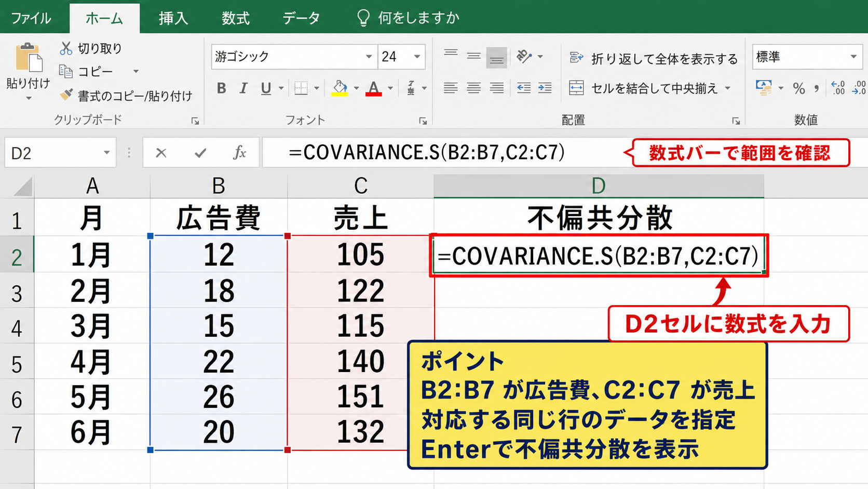Apply red font color A
Screen dimensions: 868x489
pos(373,88)
